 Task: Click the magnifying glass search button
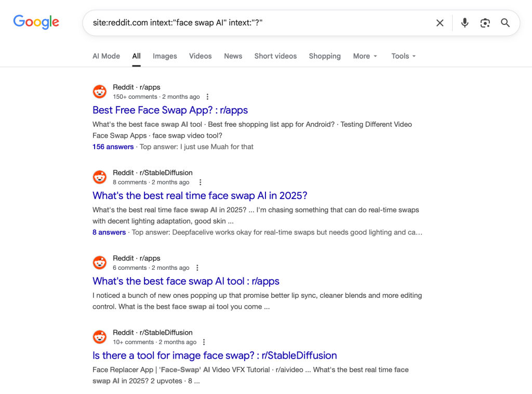[505, 23]
